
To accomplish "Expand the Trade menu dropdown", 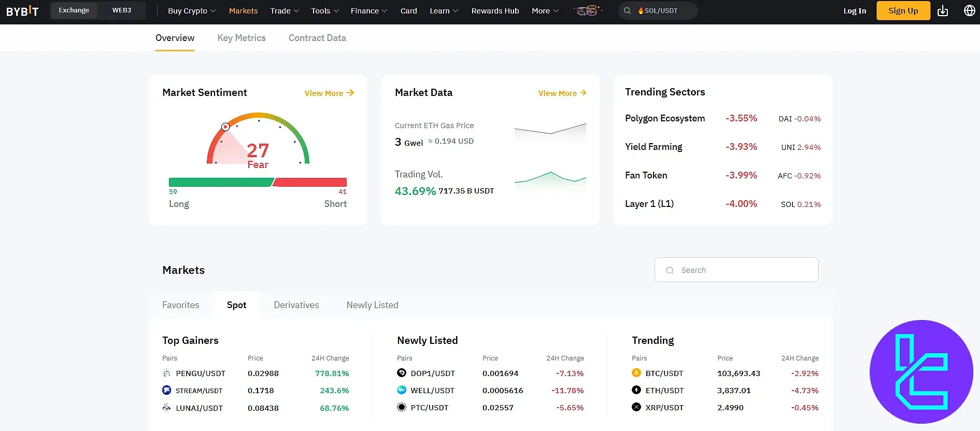I will (285, 11).
